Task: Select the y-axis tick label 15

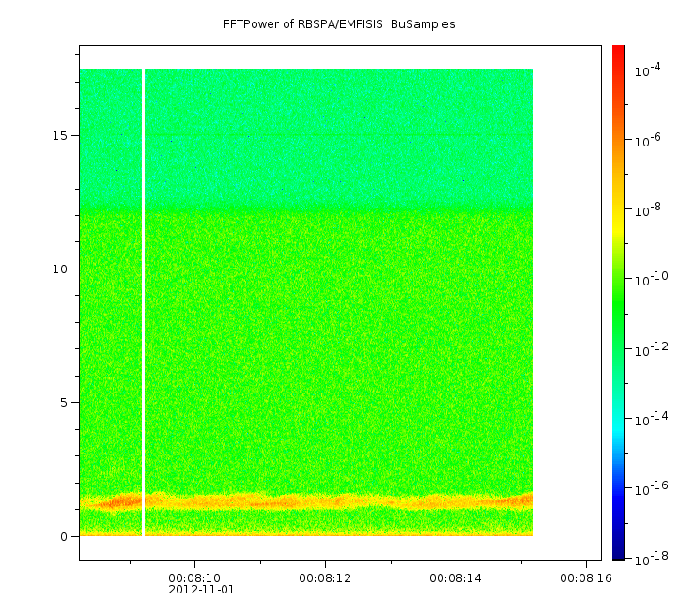Action: [59, 135]
